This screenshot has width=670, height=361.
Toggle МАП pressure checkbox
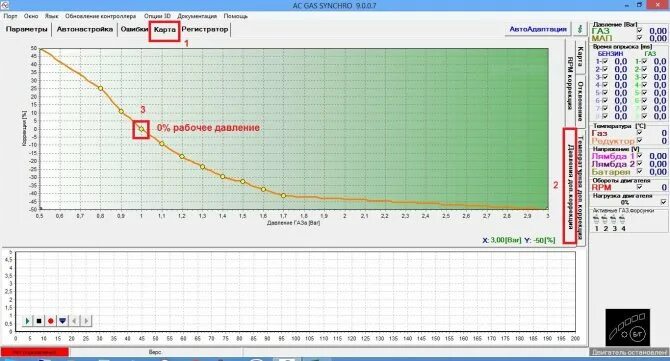coord(640,38)
